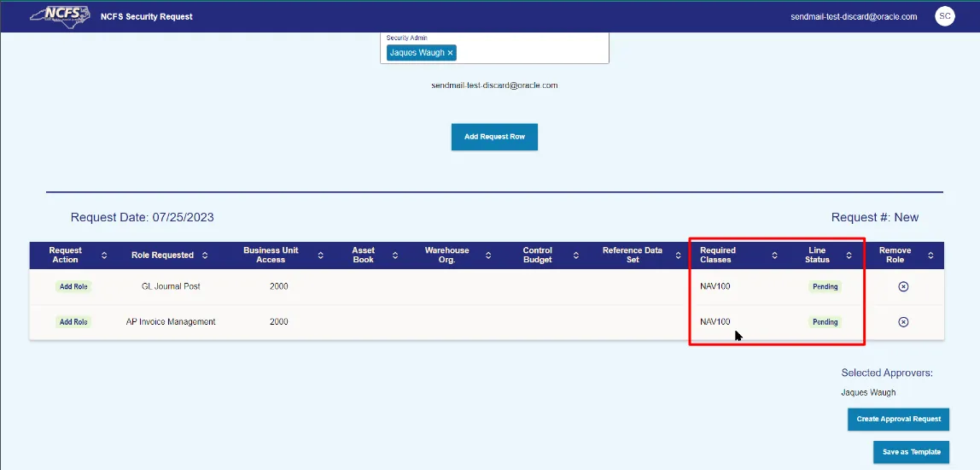Select the Add Role tag for GL Journal Post
This screenshot has width=980, height=470.
(x=73, y=286)
